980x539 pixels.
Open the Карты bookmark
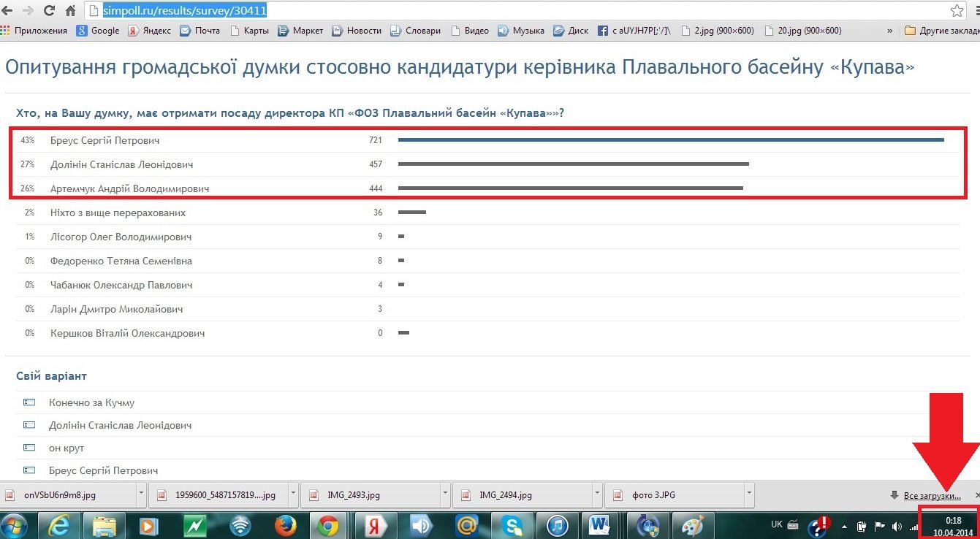tap(249, 31)
